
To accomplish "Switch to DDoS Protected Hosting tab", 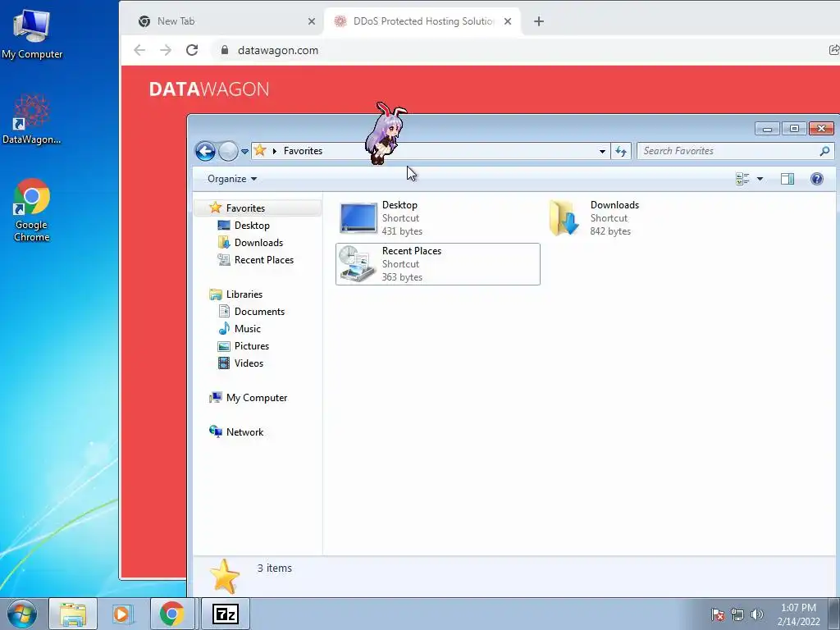I will click(x=423, y=21).
